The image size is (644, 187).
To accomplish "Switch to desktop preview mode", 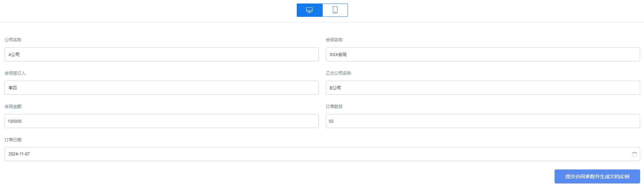I will point(309,10).
